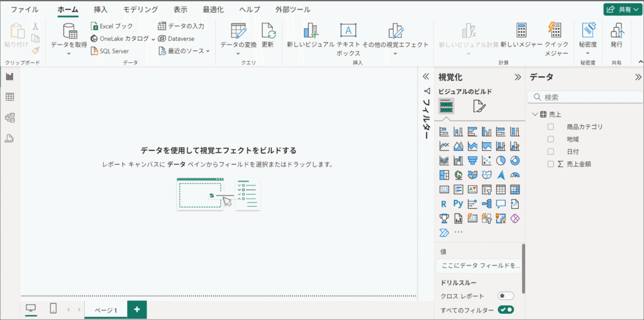Switch to the モデリング ribbon tab
This screenshot has width=644, height=320.
(x=141, y=9)
